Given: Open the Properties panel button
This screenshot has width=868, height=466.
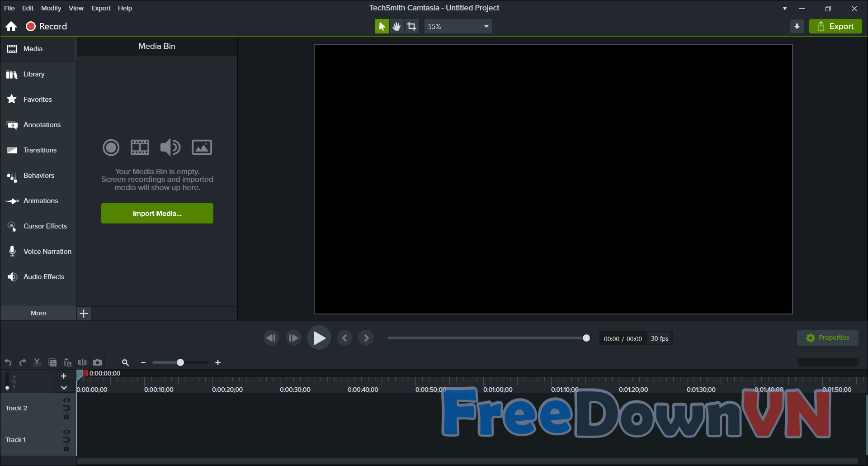Looking at the screenshot, I should pos(827,338).
